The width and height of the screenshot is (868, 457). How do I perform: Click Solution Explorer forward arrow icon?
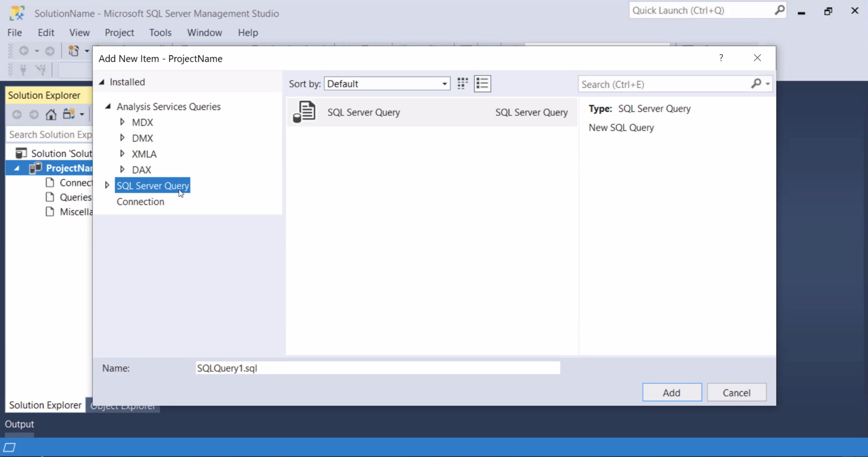click(x=34, y=115)
